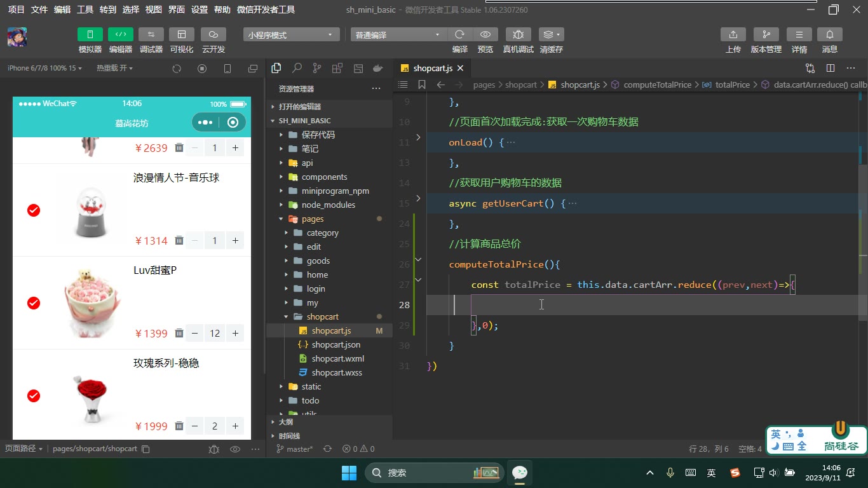The height and width of the screenshot is (488, 868).
Task: Open the 视图 menu
Action: (x=154, y=10)
